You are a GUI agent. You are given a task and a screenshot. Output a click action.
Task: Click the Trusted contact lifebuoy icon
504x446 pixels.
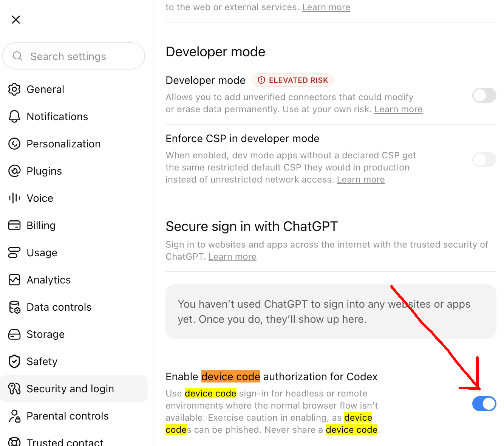[14, 442]
